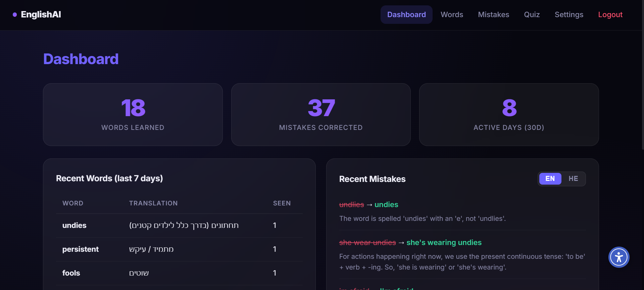Log out using the Logout link

(610, 15)
